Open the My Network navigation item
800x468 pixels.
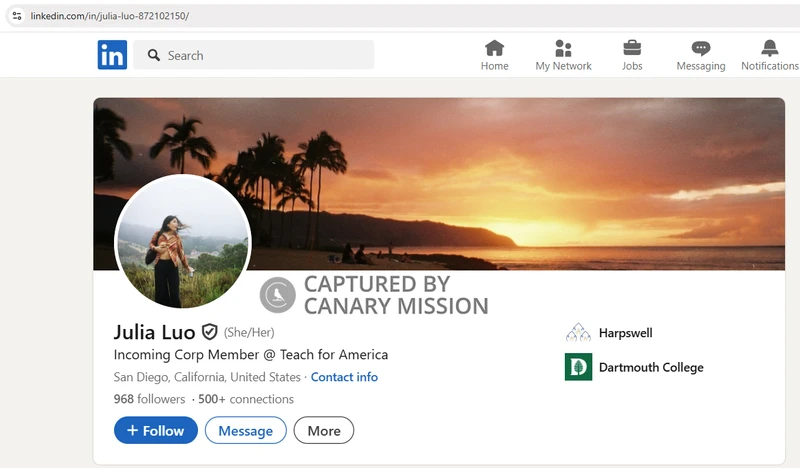(x=563, y=55)
